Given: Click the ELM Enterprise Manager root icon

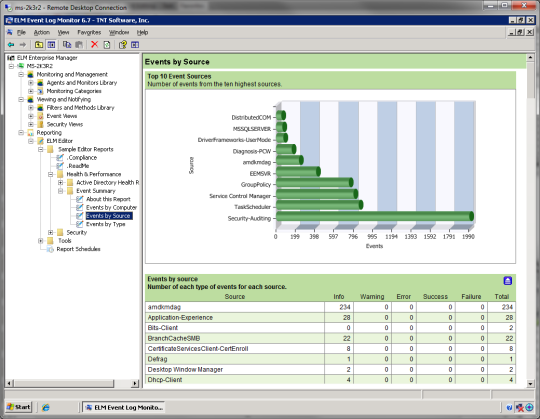Looking at the screenshot, I should tap(11, 58).
